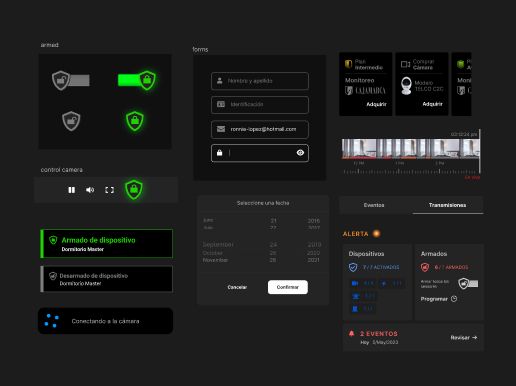Click the Confirmar button
Image resolution: width=516 pixels, height=386 pixels.
coord(288,287)
